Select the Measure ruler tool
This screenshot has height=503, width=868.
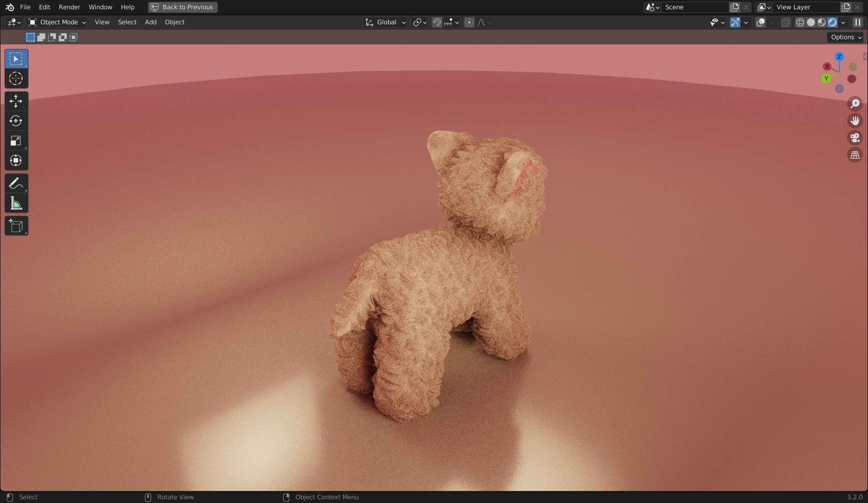[16, 203]
